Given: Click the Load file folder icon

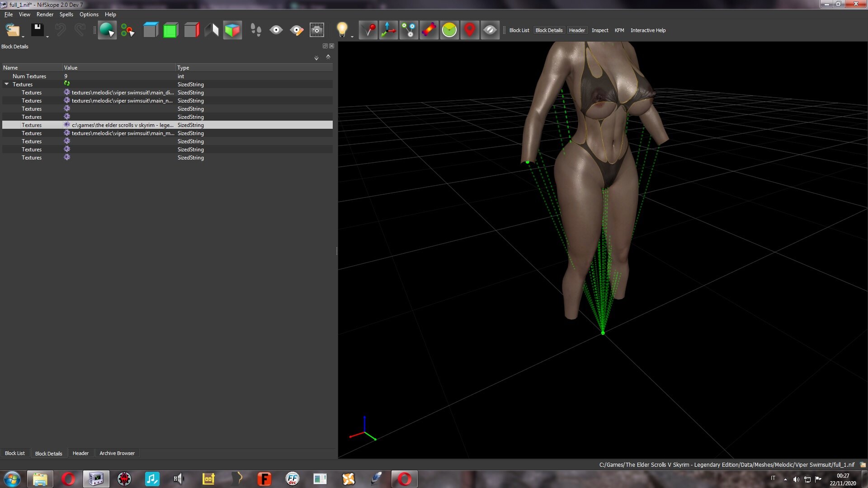Looking at the screenshot, I should [12, 30].
